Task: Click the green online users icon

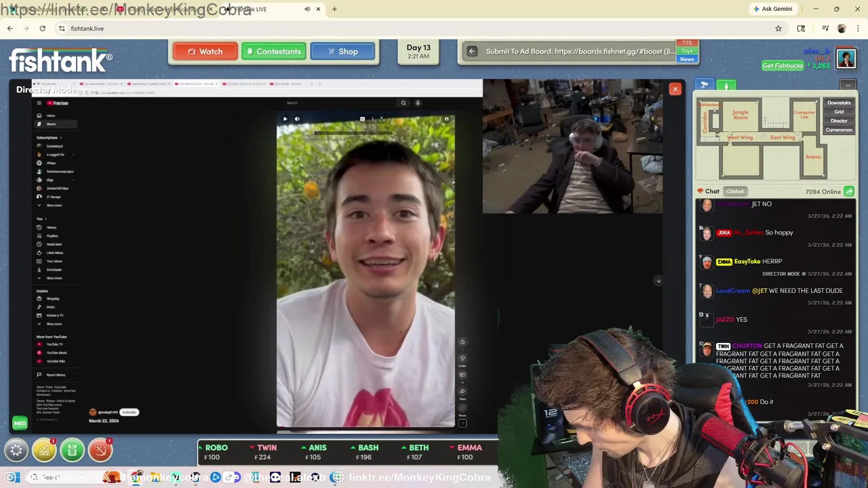Action: (x=849, y=192)
